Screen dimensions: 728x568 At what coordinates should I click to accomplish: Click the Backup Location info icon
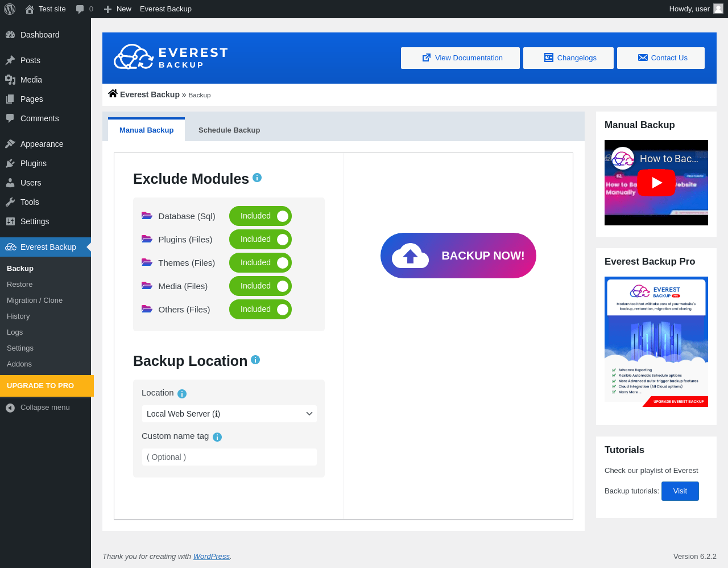point(255,360)
